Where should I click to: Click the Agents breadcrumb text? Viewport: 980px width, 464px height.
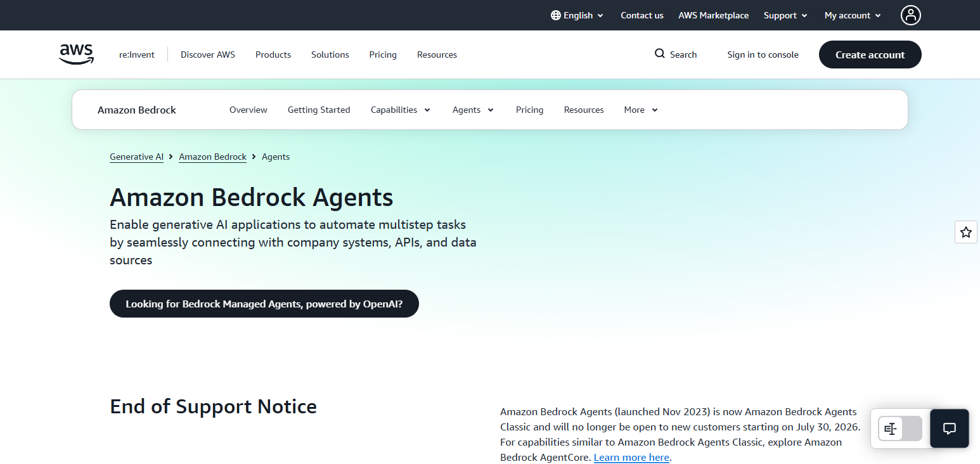point(276,157)
